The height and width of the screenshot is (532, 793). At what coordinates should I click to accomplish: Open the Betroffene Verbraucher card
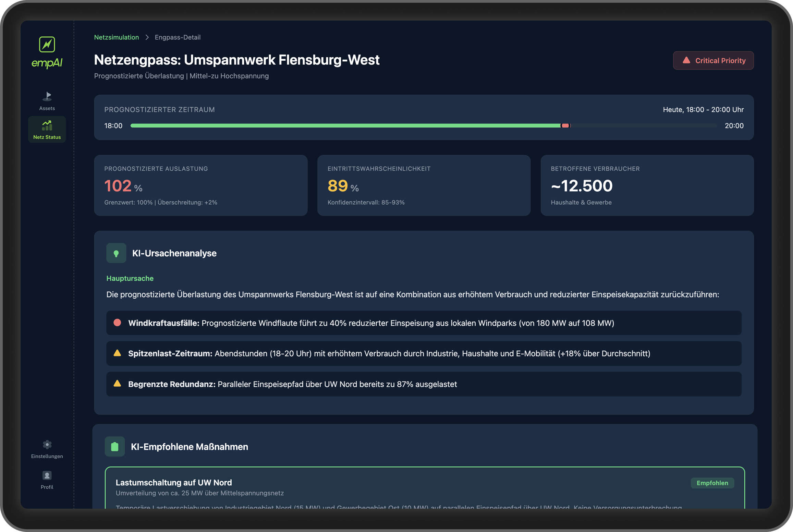click(x=647, y=185)
